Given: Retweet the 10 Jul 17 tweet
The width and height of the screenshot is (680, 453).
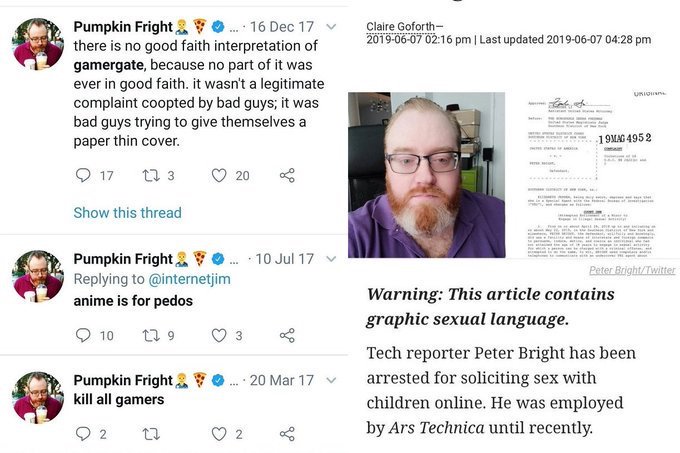Looking at the screenshot, I should (x=151, y=335).
